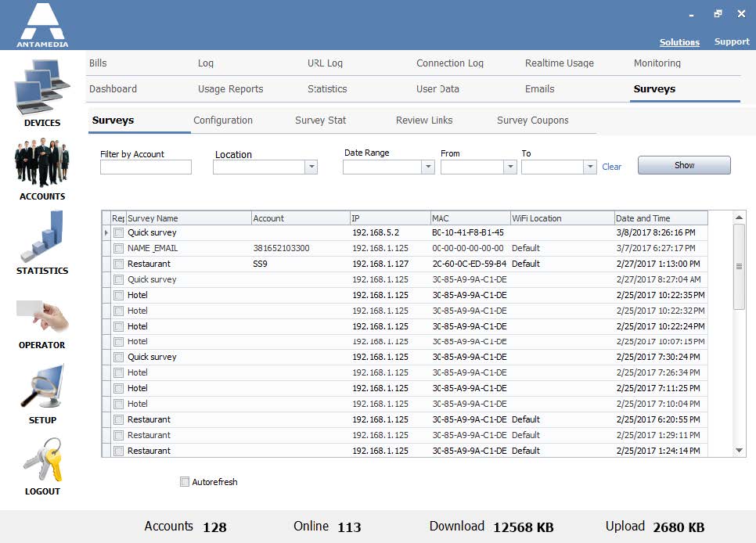This screenshot has height=543, width=756.
Task: Sort by MAC column header
Action: [x=470, y=218]
